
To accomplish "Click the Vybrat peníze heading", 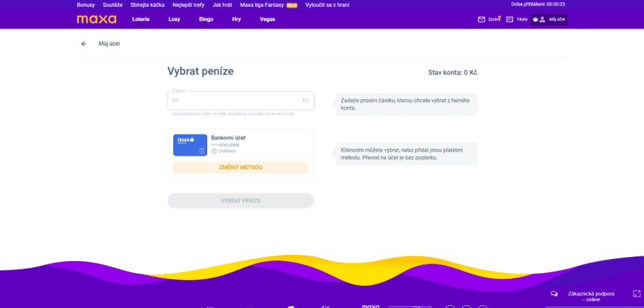I will [x=200, y=71].
